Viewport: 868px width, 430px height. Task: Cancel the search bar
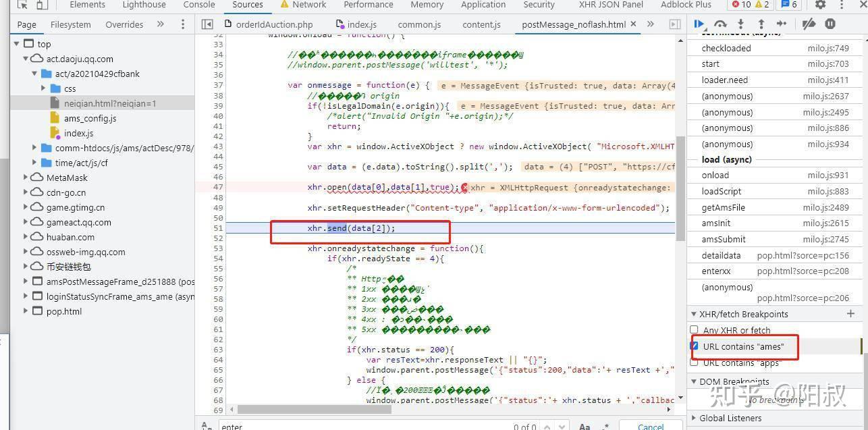click(651, 426)
